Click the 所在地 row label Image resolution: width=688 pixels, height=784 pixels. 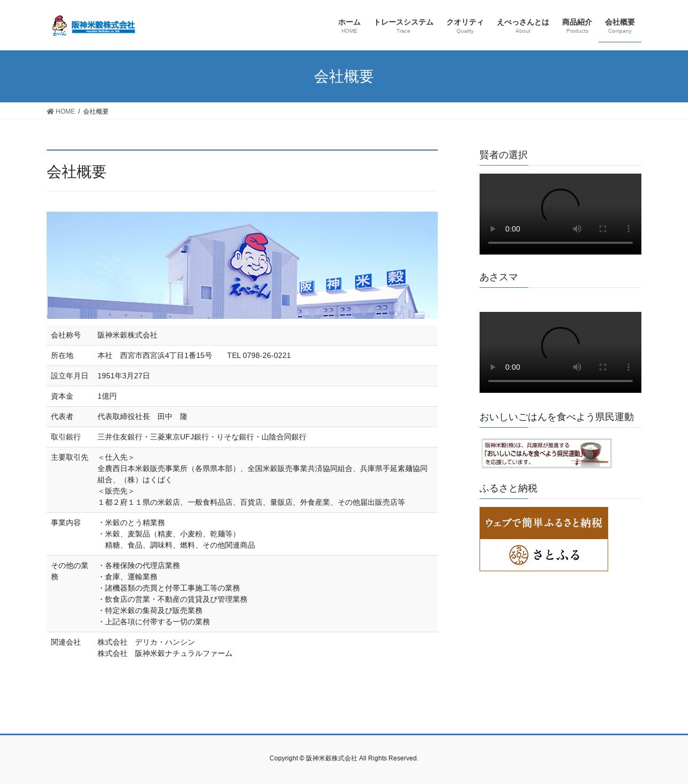click(x=62, y=356)
